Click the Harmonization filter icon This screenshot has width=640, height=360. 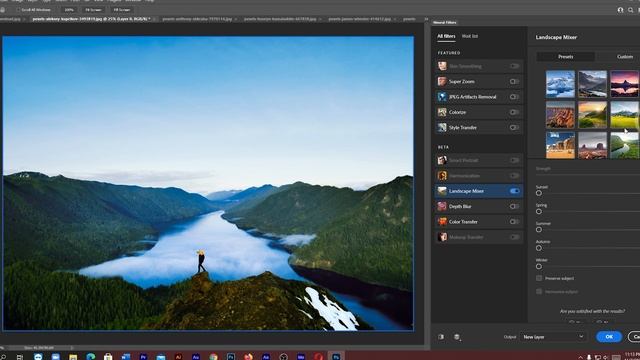442,176
